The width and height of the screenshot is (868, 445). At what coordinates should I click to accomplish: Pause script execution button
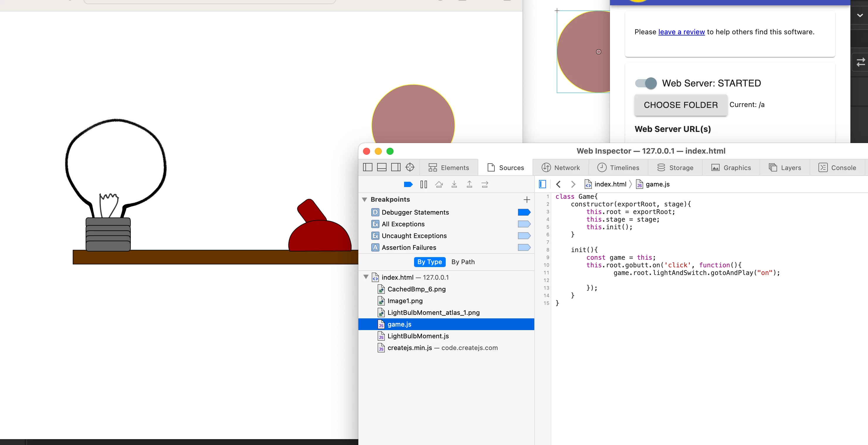[x=423, y=184]
